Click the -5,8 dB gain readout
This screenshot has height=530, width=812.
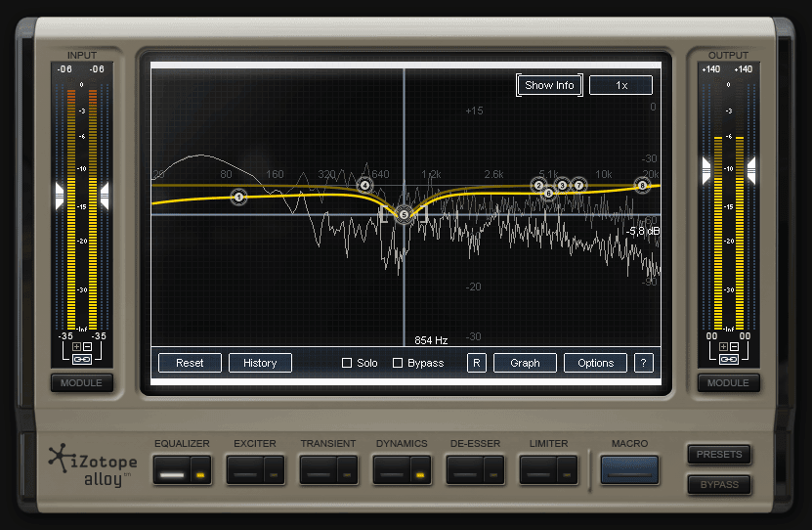tap(643, 231)
